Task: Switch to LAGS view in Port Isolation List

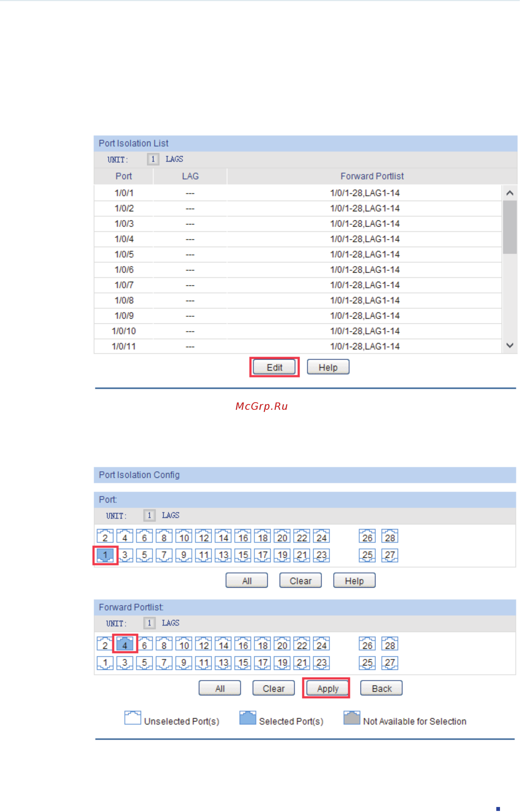Action: coord(175,159)
